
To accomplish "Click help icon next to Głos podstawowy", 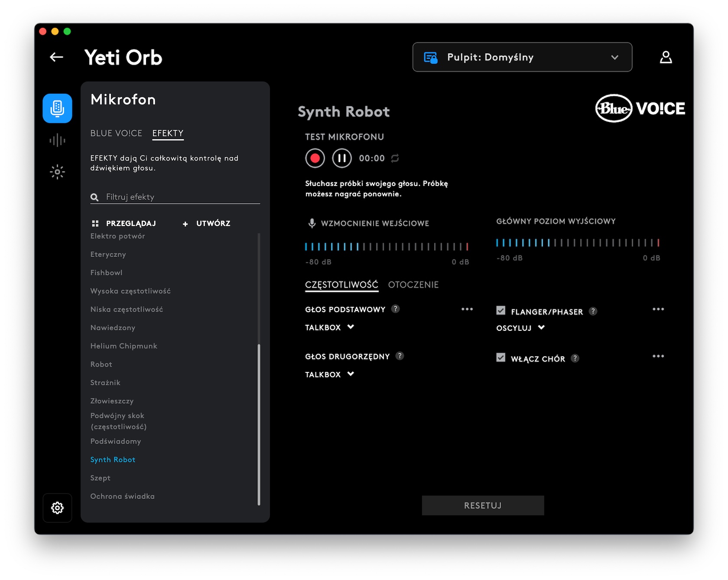I will pos(395,309).
